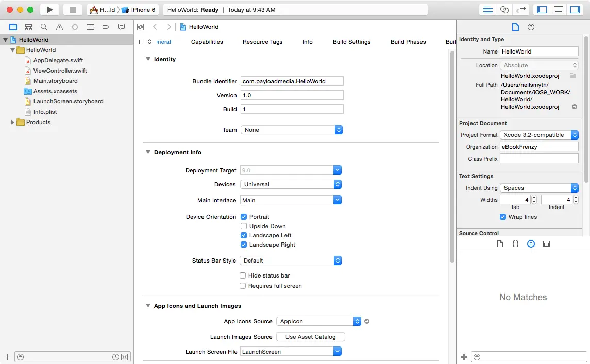Hide the Utilities panel with the view toggle
This screenshot has height=364, width=590.
[x=575, y=9]
